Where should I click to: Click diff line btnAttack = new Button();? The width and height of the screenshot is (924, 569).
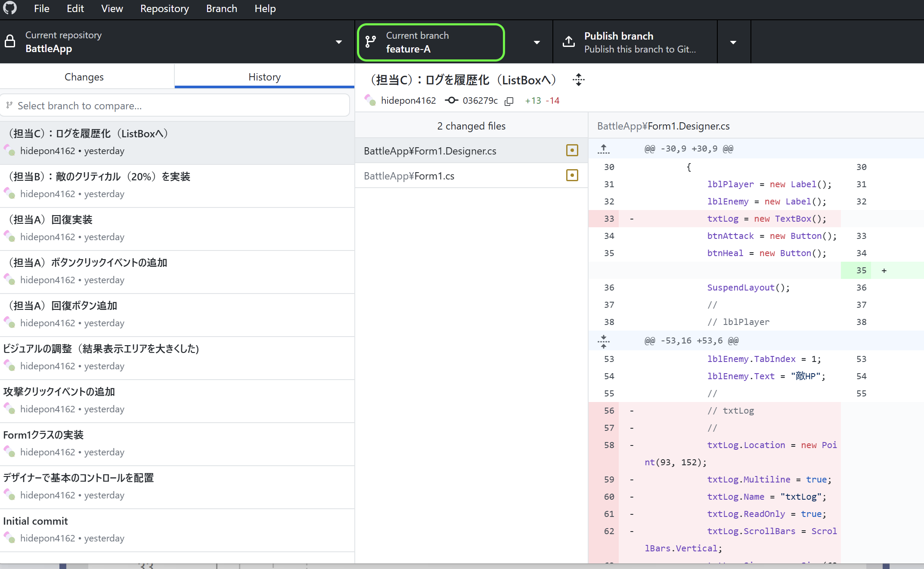pyautogui.click(x=772, y=236)
